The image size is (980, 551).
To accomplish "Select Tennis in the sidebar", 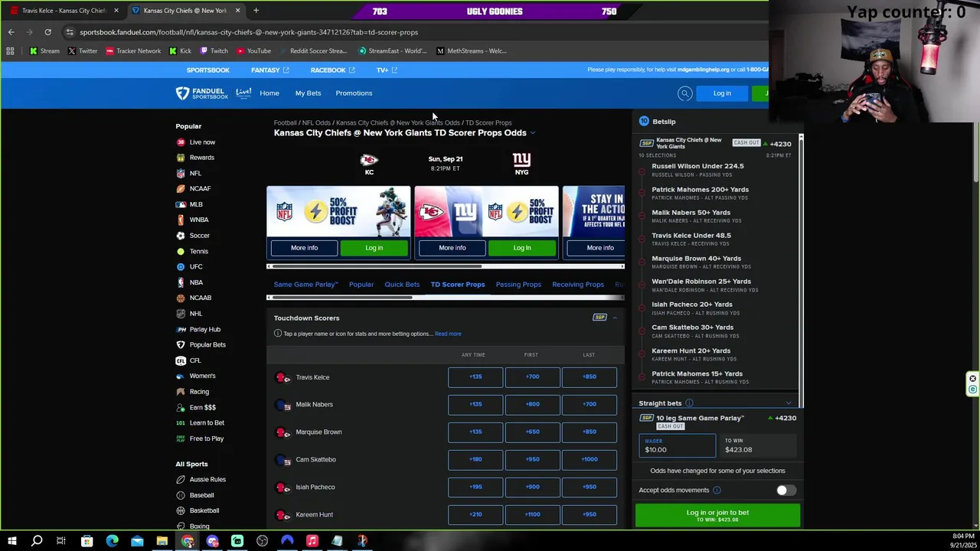I will point(198,251).
